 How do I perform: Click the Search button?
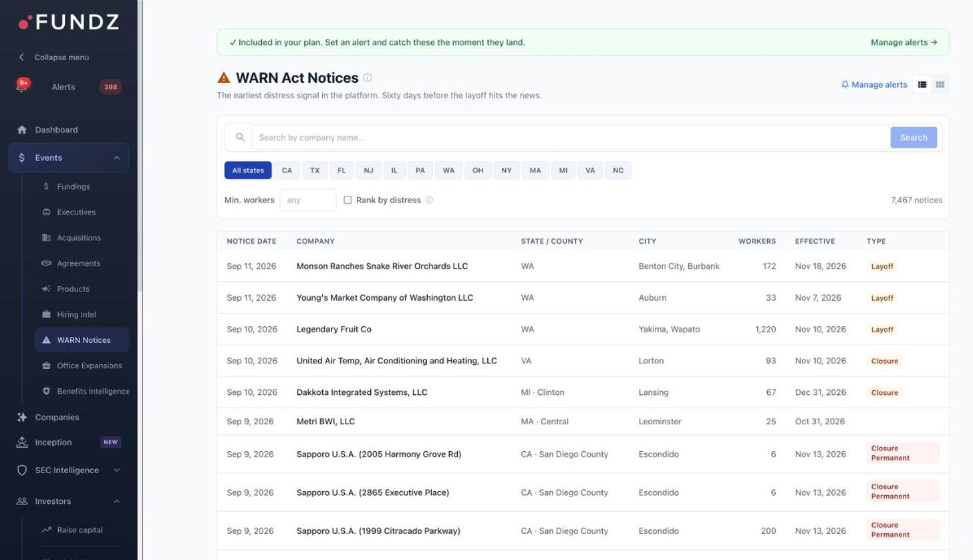pyautogui.click(x=914, y=138)
